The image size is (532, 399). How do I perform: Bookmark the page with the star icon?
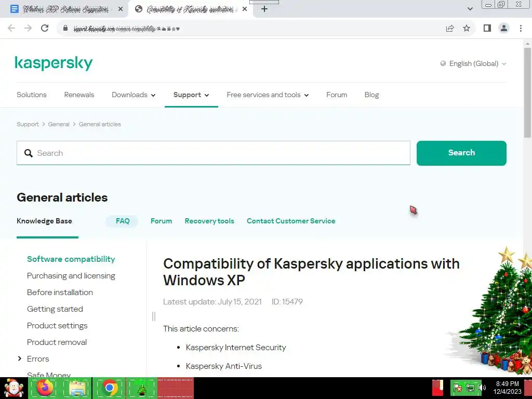(467, 28)
